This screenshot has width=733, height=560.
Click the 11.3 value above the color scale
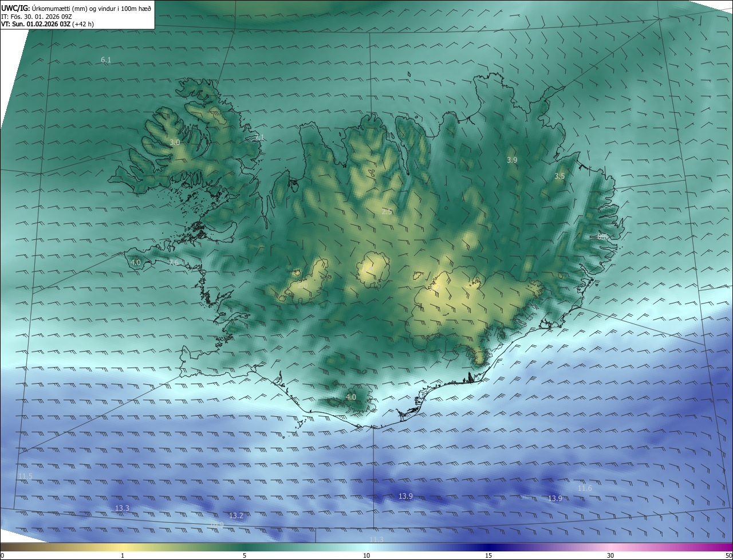376,539
